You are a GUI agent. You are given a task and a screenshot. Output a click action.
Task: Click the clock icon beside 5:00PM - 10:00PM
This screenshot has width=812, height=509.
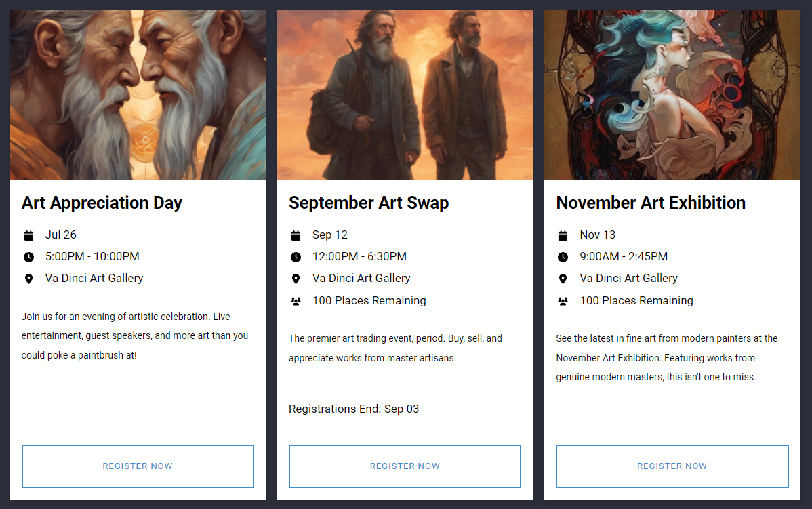29,257
